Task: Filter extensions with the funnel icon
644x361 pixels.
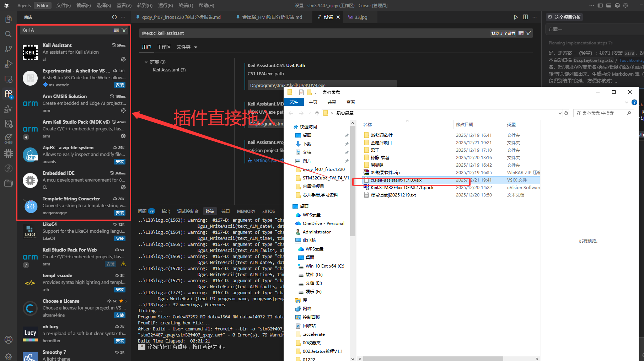Action: pos(124,30)
